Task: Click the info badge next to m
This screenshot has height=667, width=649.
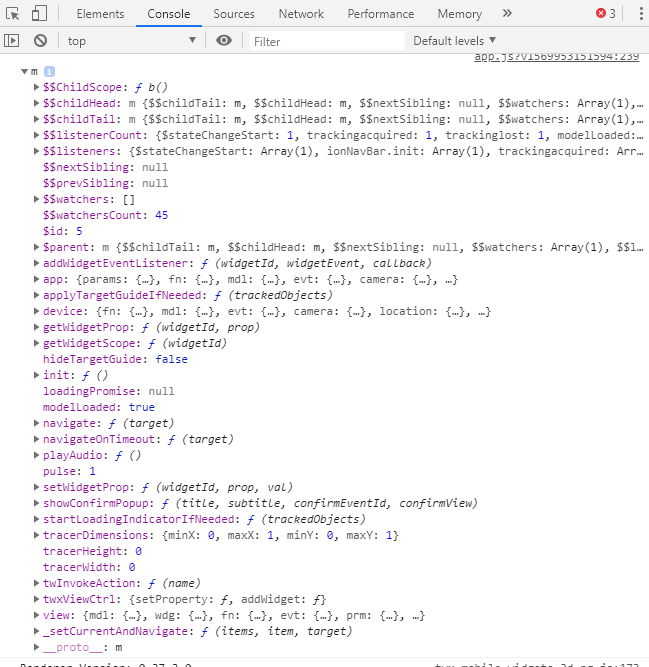Action: [x=48, y=72]
